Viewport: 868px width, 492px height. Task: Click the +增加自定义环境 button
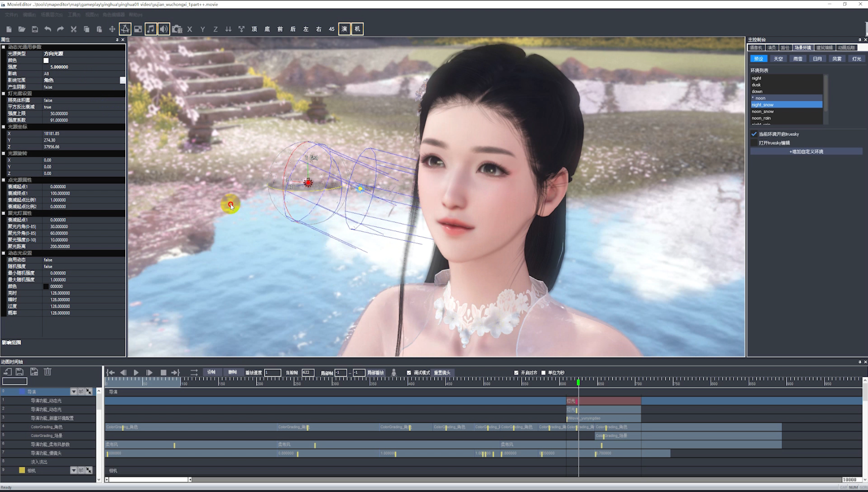pyautogui.click(x=807, y=151)
